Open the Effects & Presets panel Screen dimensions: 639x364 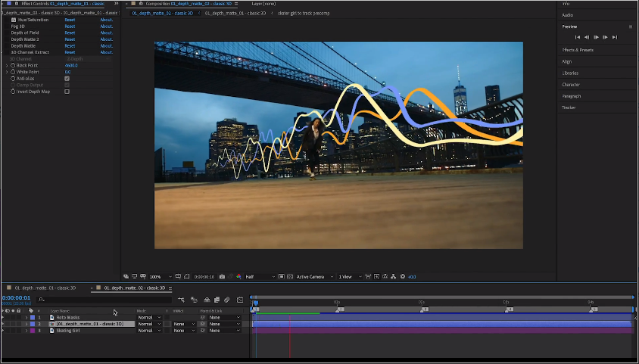pyautogui.click(x=578, y=50)
